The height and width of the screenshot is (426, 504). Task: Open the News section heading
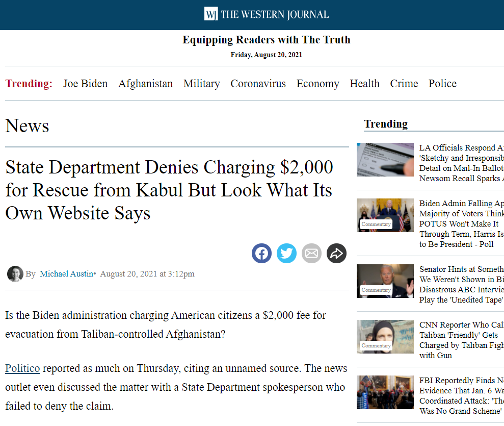pos(27,126)
